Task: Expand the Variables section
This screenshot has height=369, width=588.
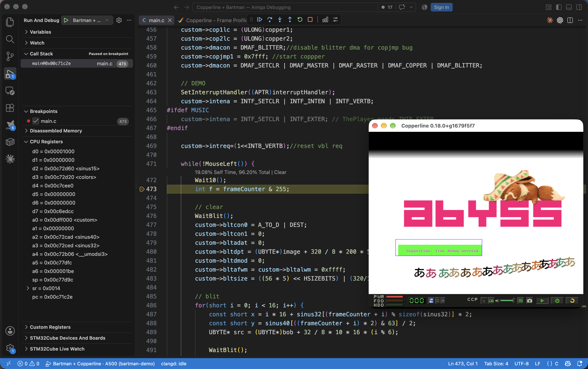Action: (77, 32)
